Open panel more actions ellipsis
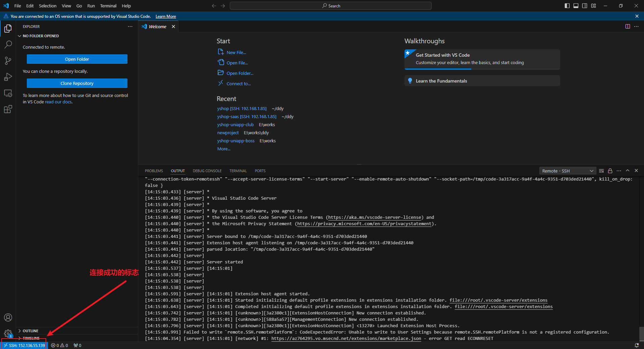This screenshot has height=349, width=644. tap(619, 171)
